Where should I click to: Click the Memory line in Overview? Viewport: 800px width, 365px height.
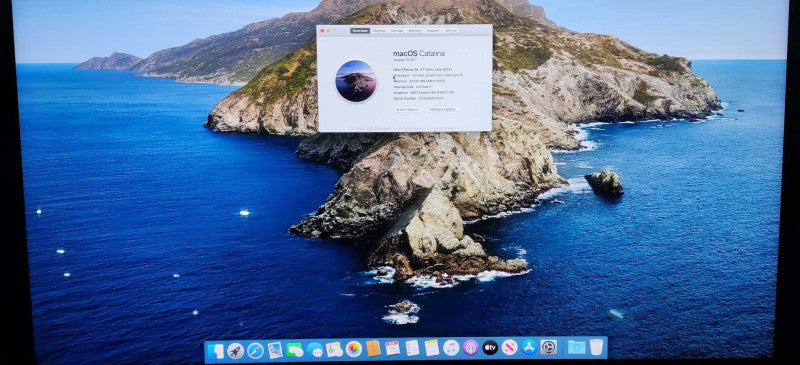(419, 81)
